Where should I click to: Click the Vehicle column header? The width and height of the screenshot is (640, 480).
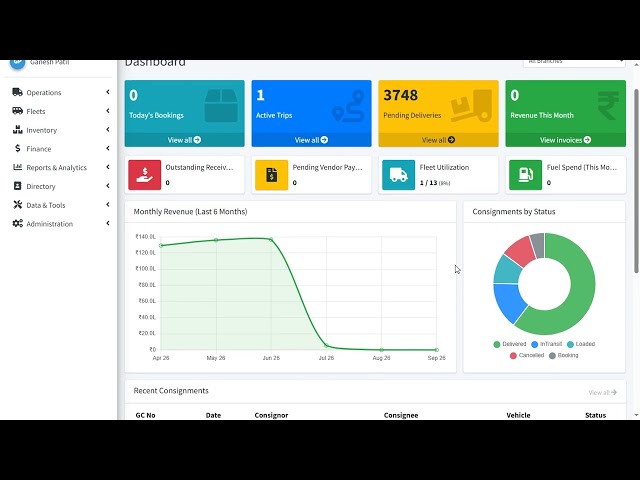pos(518,415)
